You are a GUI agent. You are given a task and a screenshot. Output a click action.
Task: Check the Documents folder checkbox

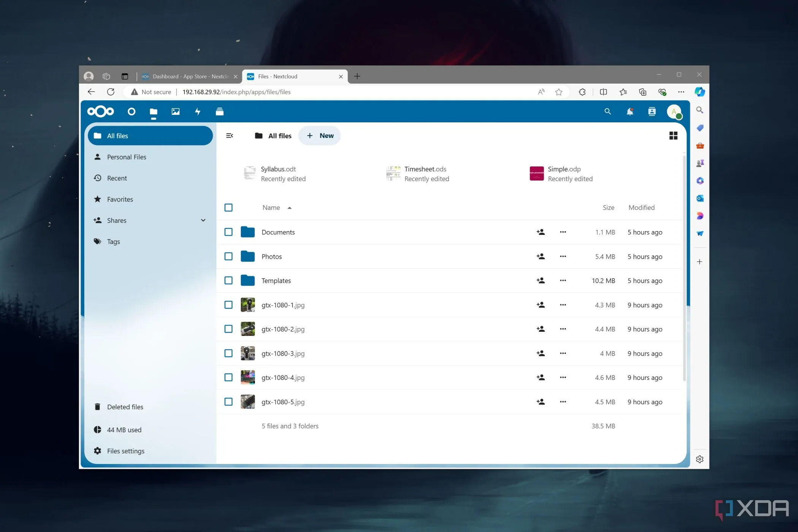tap(228, 232)
